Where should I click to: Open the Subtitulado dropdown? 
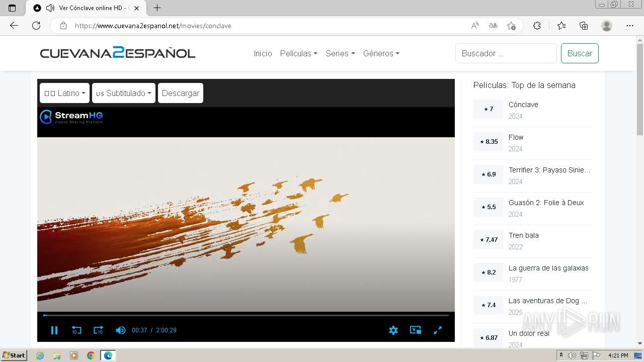(124, 93)
